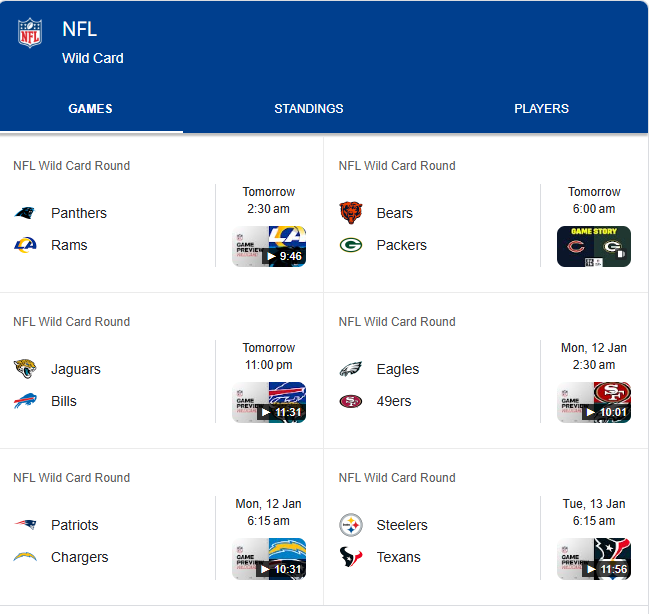652x614 pixels.
Task: Open the Chargers team name link
Action: [x=79, y=557]
